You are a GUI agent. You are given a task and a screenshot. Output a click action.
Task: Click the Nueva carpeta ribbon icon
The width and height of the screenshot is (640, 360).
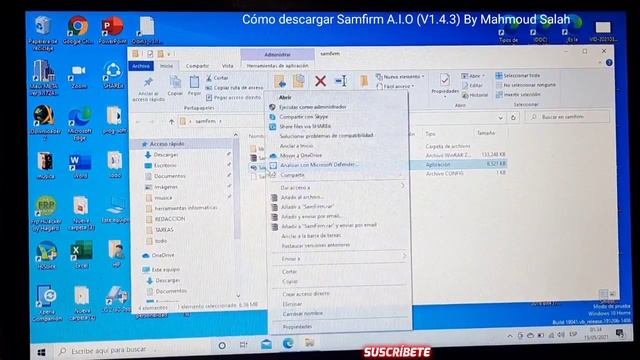click(364, 81)
